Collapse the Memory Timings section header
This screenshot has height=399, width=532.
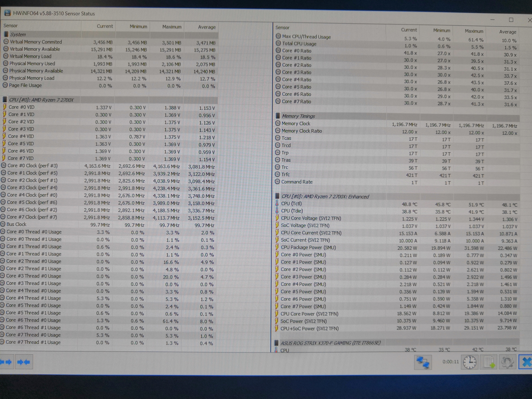[x=298, y=116]
